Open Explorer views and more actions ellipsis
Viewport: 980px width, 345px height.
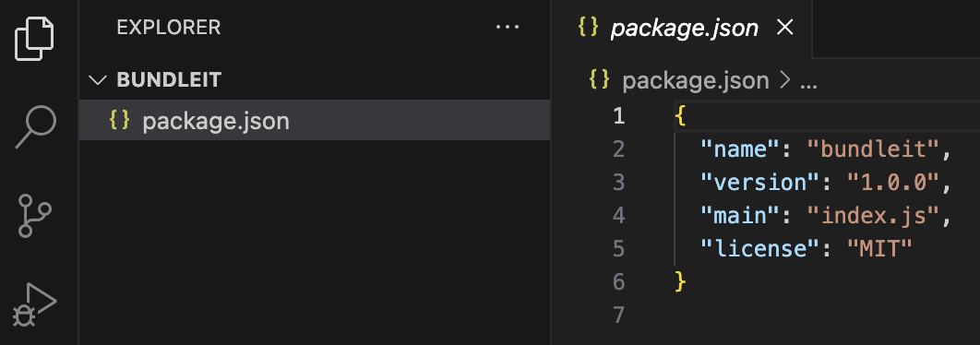pos(507,27)
